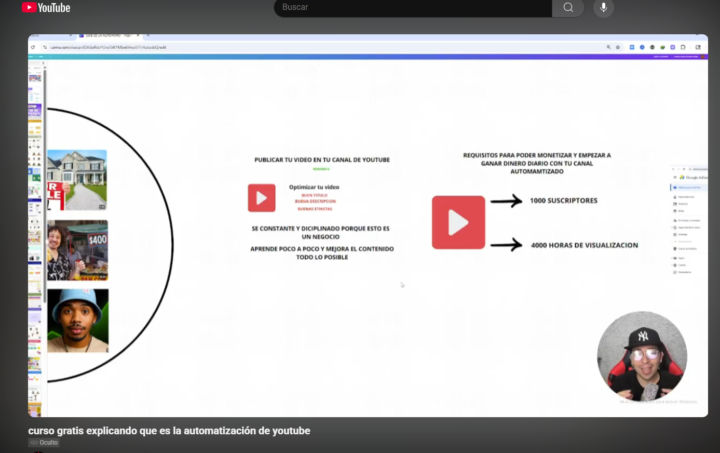This screenshot has height=453, width=720.
Task: Click the text '1000 SUSCRIPTORES'
Action: coord(563,201)
